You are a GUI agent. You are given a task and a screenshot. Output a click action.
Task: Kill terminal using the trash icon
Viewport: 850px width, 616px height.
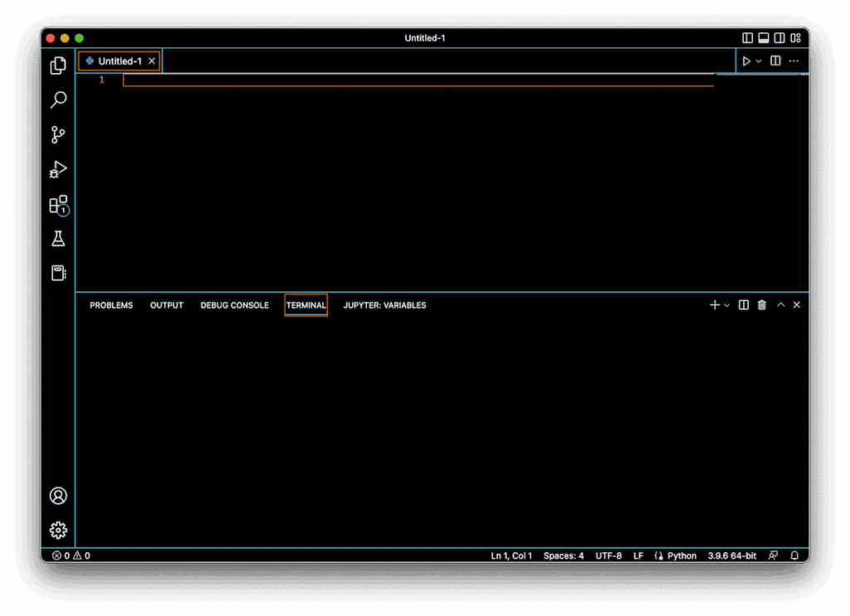(x=762, y=306)
